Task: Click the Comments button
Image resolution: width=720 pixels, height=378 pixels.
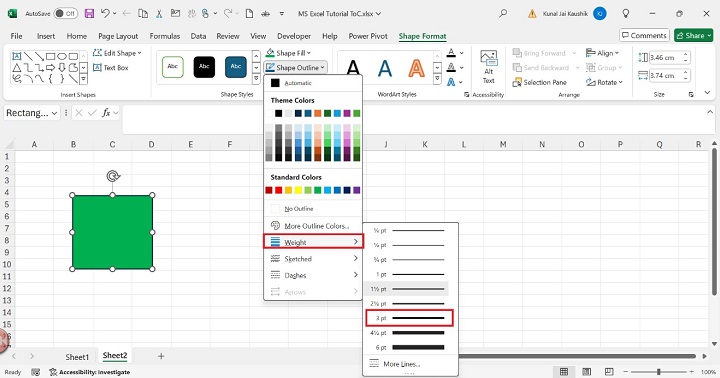Action: click(x=644, y=35)
